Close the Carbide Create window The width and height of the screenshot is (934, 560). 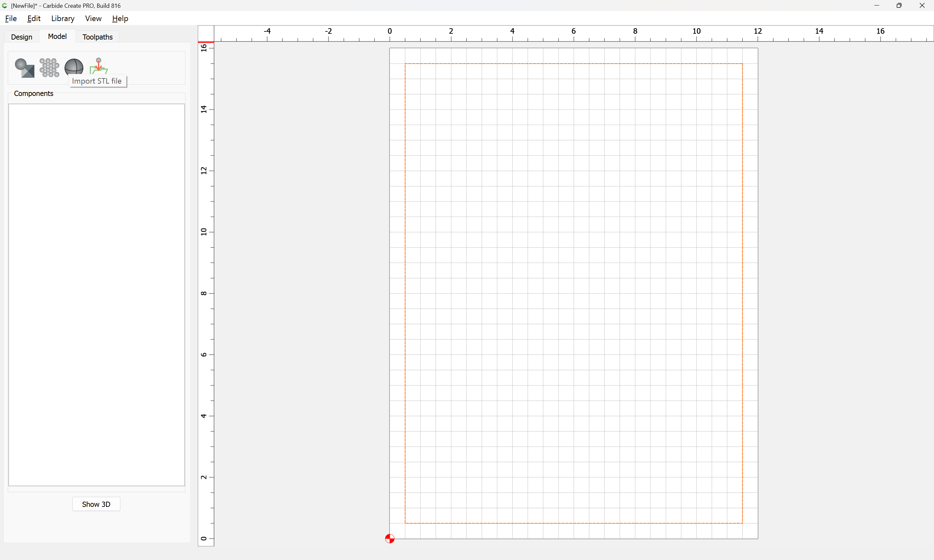pos(922,6)
